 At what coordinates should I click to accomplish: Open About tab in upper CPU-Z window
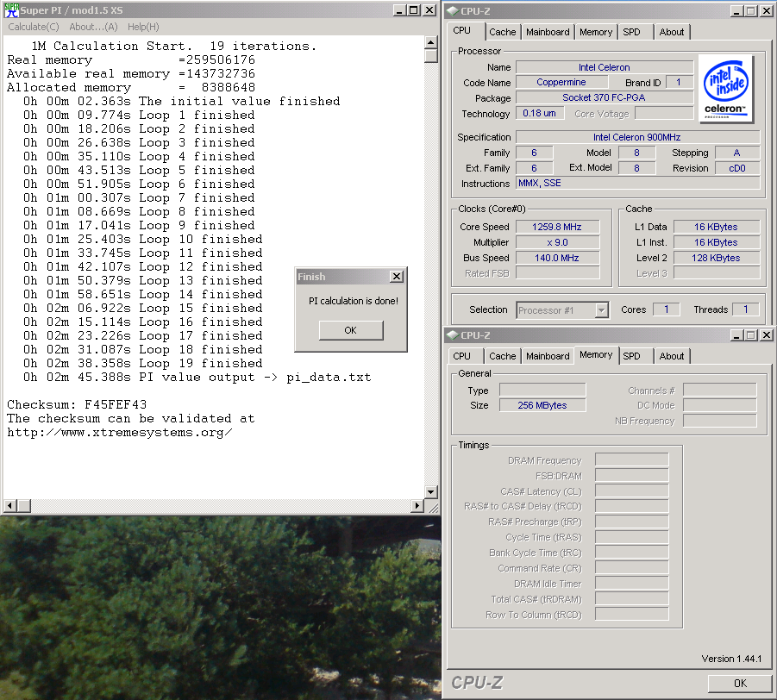tap(672, 32)
